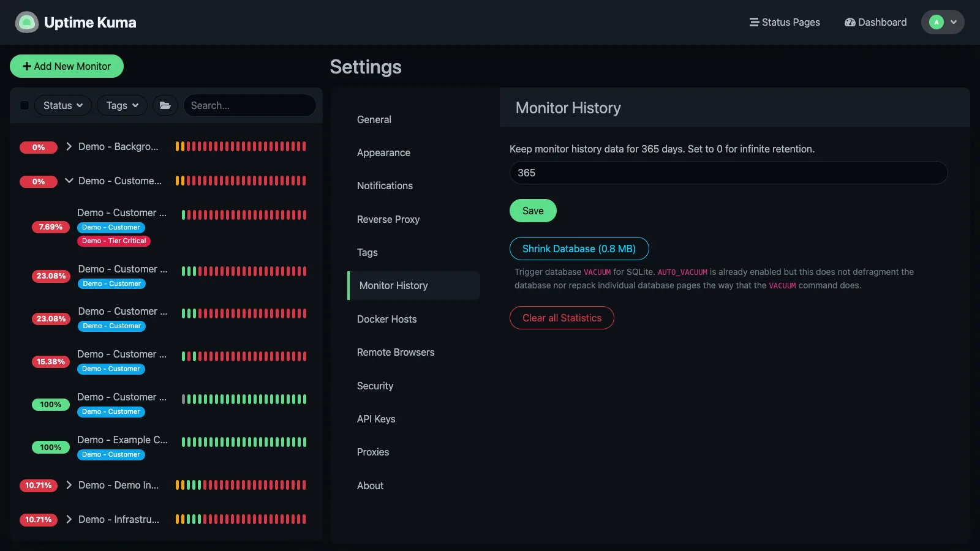
Task: Toggle the select-all monitors checkbox
Action: coord(24,105)
